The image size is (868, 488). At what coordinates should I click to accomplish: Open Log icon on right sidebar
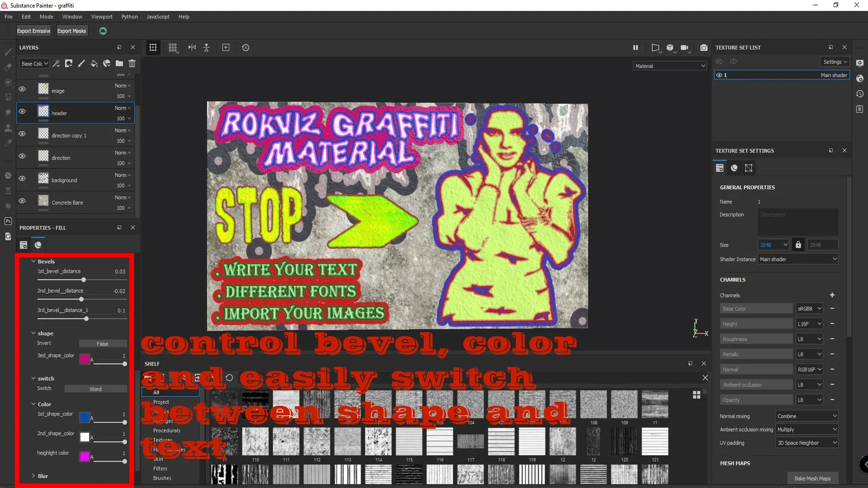click(x=860, y=109)
